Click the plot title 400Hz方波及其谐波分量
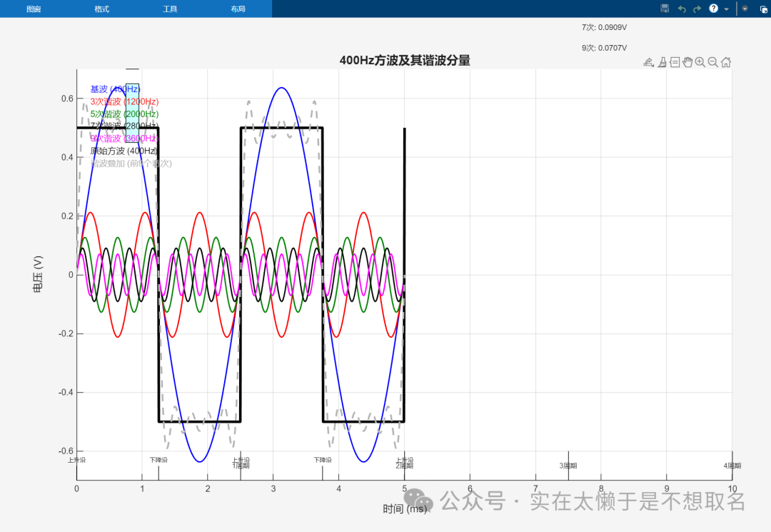This screenshot has height=532, width=771. point(405,61)
